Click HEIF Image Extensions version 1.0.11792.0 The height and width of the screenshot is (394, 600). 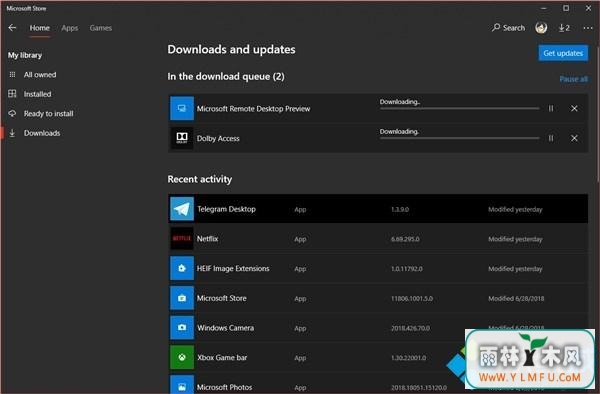407,269
